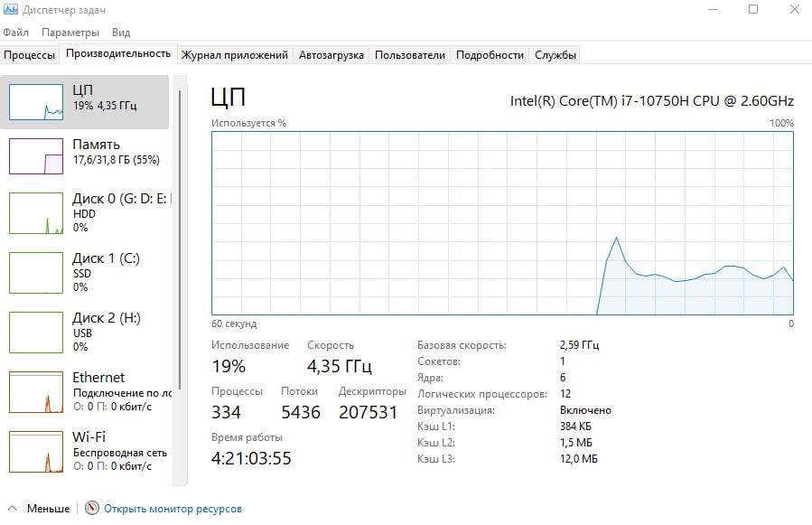The width and height of the screenshot is (812, 525).
Task: Open Wi-Fi network graph icon
Action: pyautogui.click(x=36, y=451)
